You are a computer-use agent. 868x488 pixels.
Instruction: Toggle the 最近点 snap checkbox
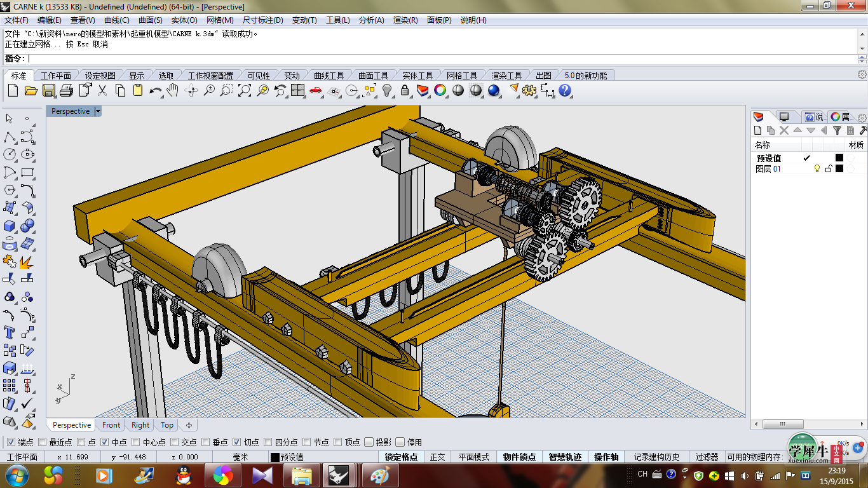[x=43, y=442]
